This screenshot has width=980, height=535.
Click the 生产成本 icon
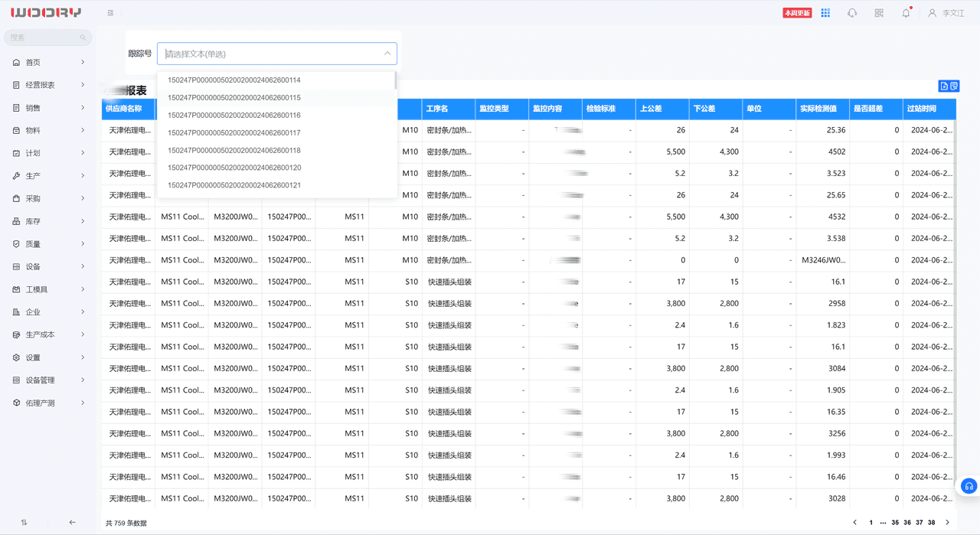17,334
